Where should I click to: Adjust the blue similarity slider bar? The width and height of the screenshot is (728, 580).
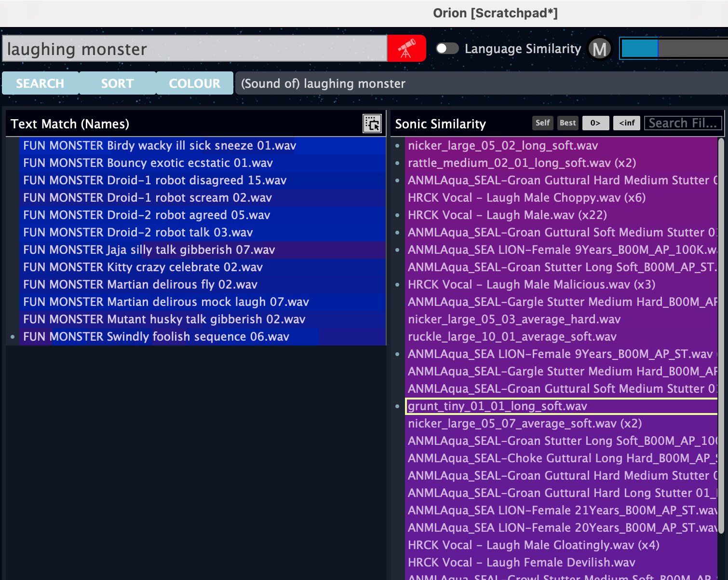673,49
